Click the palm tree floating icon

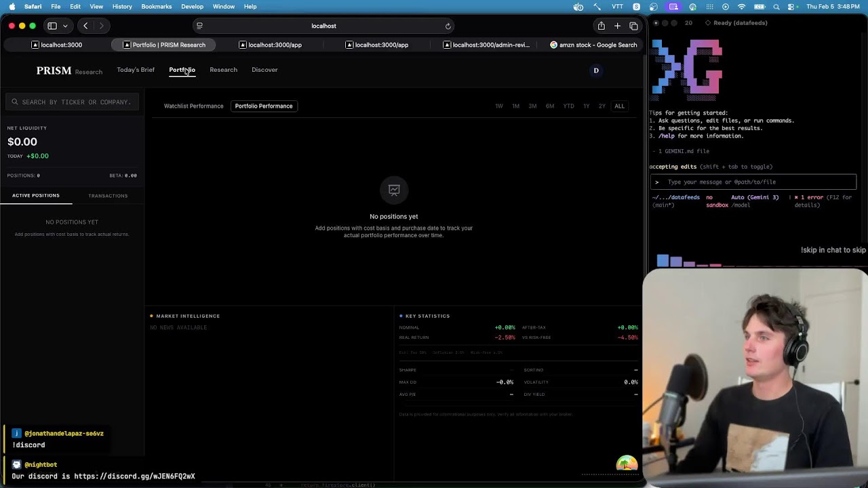(627, 464)
